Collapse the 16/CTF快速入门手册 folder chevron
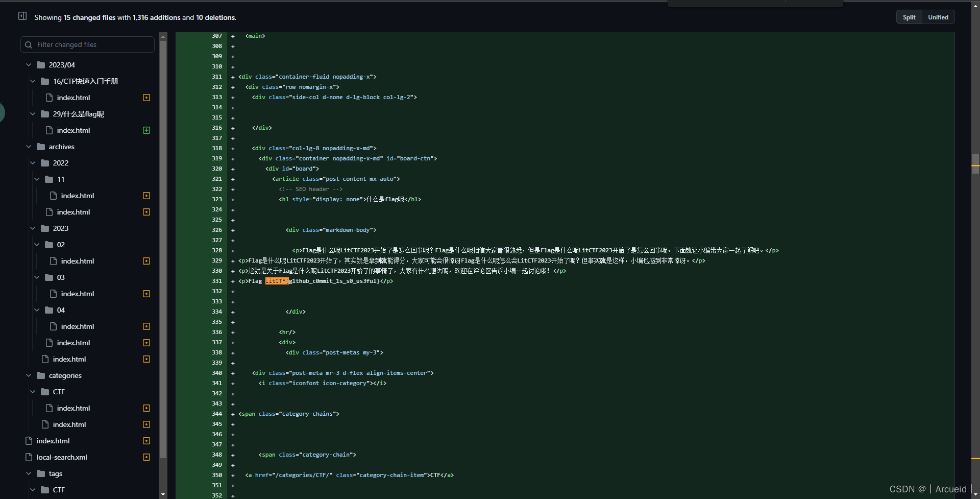This screenshot has height=499, width=980. [x=33, y=81]
